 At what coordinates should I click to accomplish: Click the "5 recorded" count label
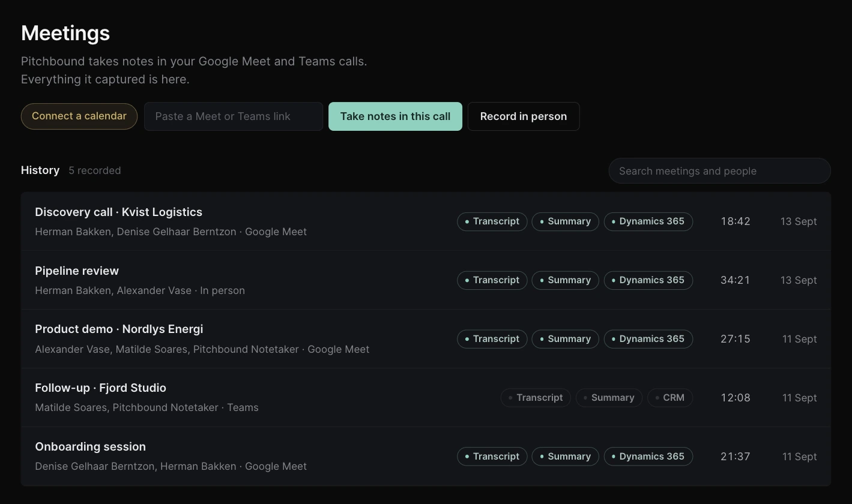tap(95, 170)
